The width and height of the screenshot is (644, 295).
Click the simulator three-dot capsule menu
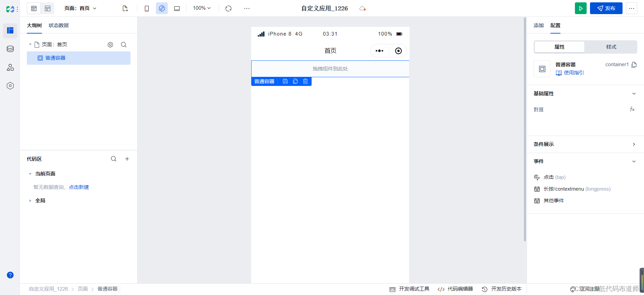(x=379, y=51)
